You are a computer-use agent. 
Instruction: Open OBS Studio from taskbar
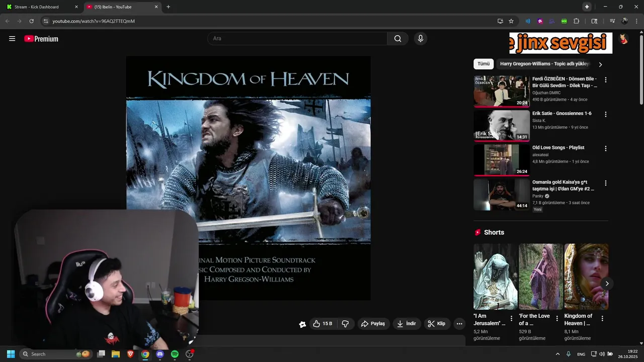click(190, 354)
